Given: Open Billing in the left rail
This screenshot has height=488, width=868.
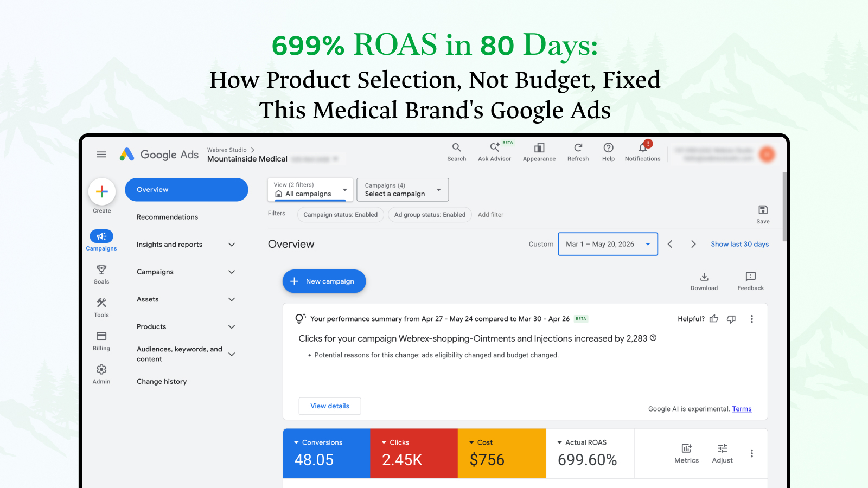Looking at the screenshot, I should click(101, 341).
